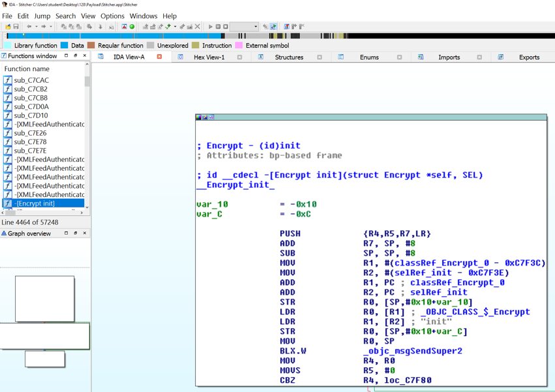Viewport: 555px width, 392px height.
Task: Float the Graph overview panel
Action: (75, 234)
